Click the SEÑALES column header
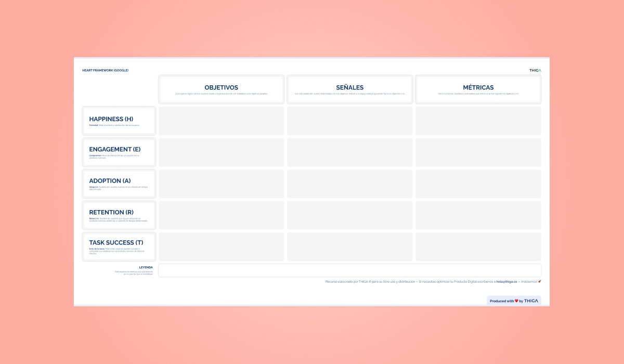Image resolution: width=624 pixels, height=364 pixels. (x=350, y=89)
